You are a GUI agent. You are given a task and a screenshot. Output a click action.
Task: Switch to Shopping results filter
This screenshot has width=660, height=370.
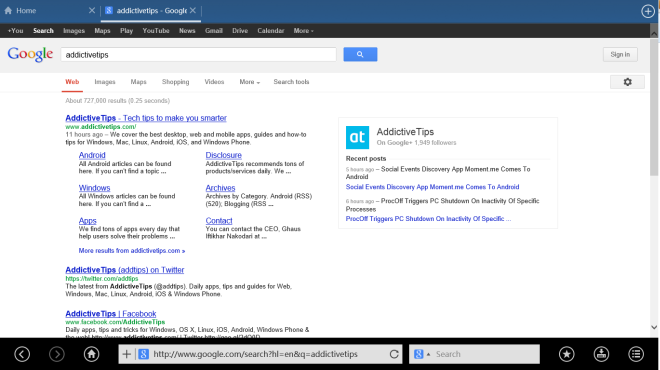tap(176, 82)
